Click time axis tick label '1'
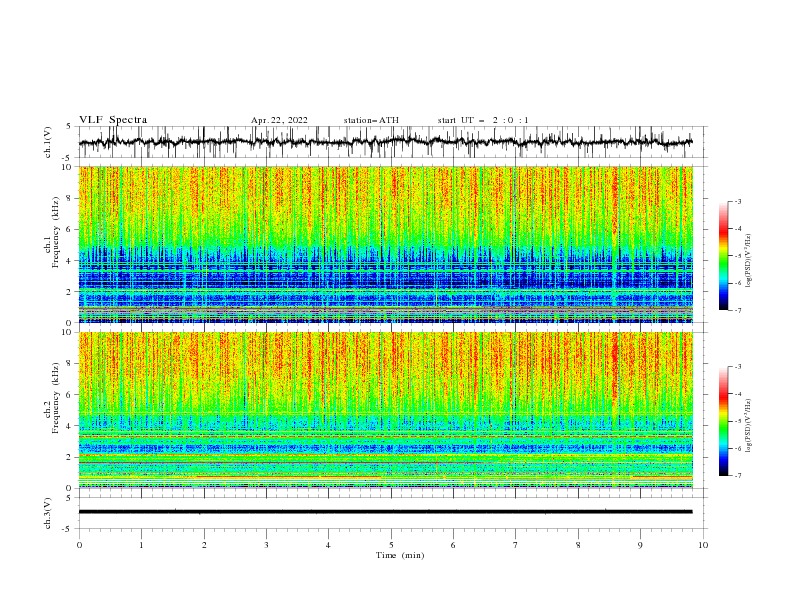This screenshot has height=612, width=792. (141, 545)
